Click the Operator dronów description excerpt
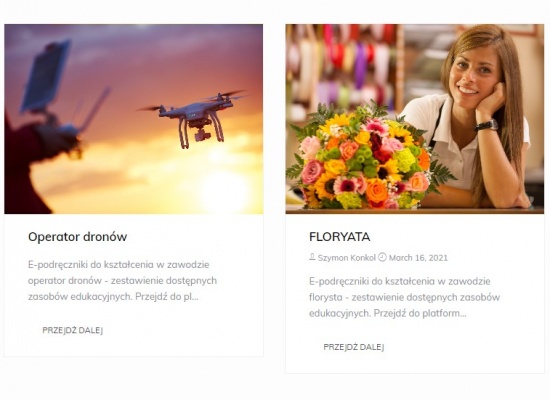Viewport: 550px width, 400px height. (122, 280)
